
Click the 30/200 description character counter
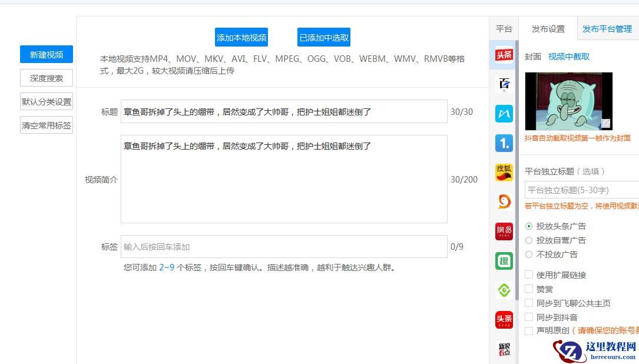[x=463, y=180]
